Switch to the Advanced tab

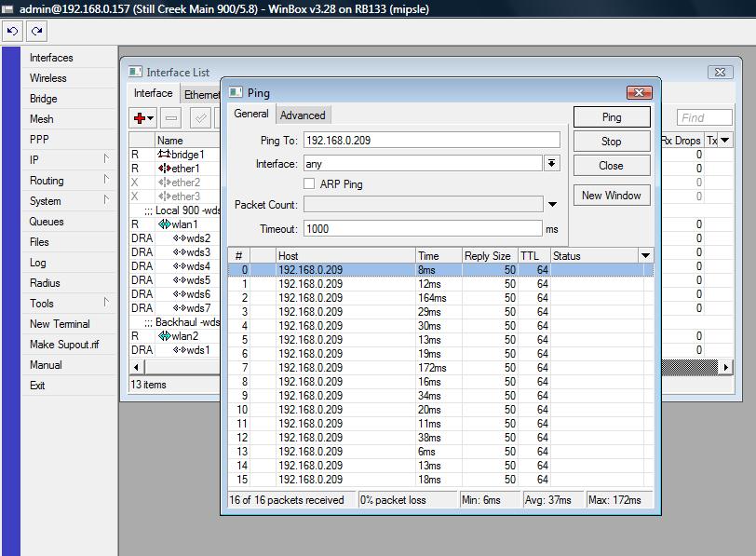[x=303, y=115]
